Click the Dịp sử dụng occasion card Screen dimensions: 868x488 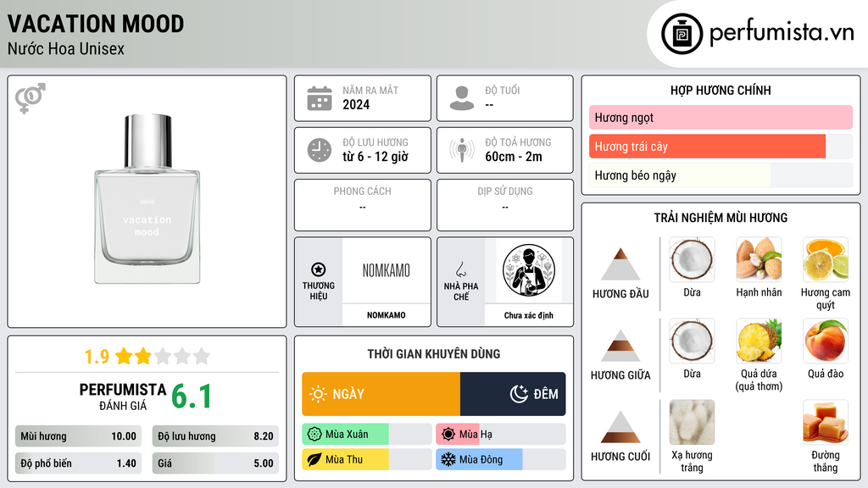[x=505, y=205]
